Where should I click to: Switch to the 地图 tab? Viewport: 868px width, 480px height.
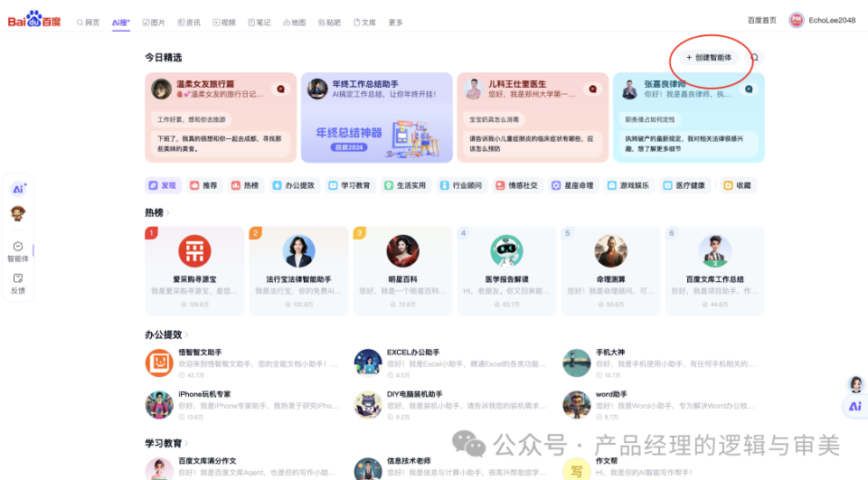(295, 23)
